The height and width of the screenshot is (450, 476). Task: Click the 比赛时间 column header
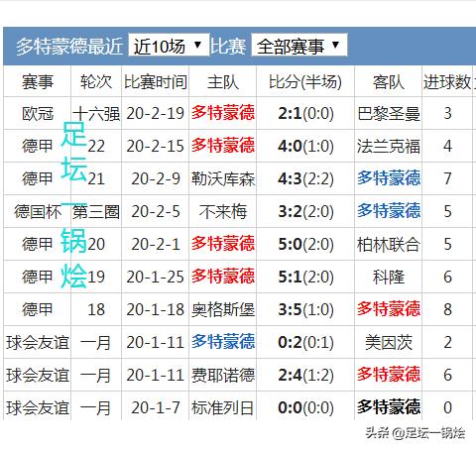pyautogui.click(x=156, y=81)
